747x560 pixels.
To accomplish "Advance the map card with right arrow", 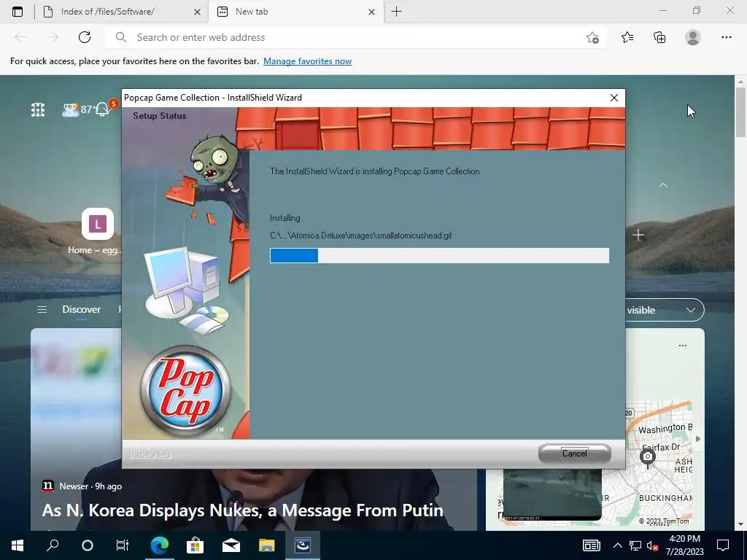I will pos(698,439).
